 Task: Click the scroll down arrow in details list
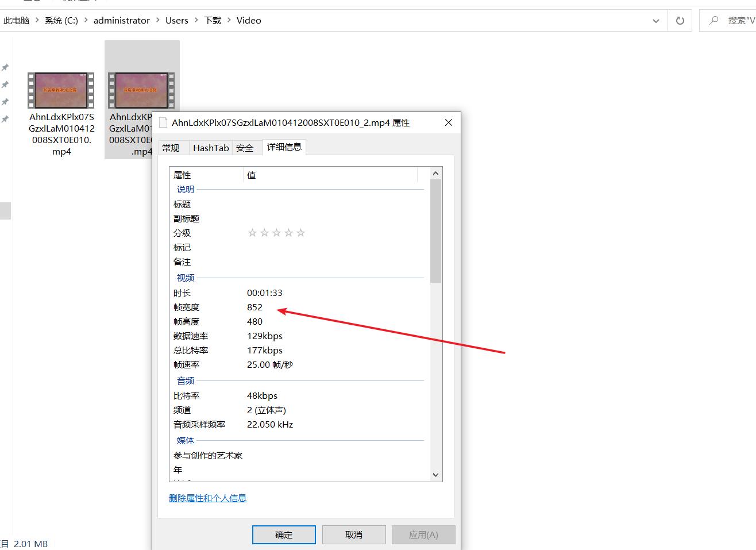coord(435,475)
